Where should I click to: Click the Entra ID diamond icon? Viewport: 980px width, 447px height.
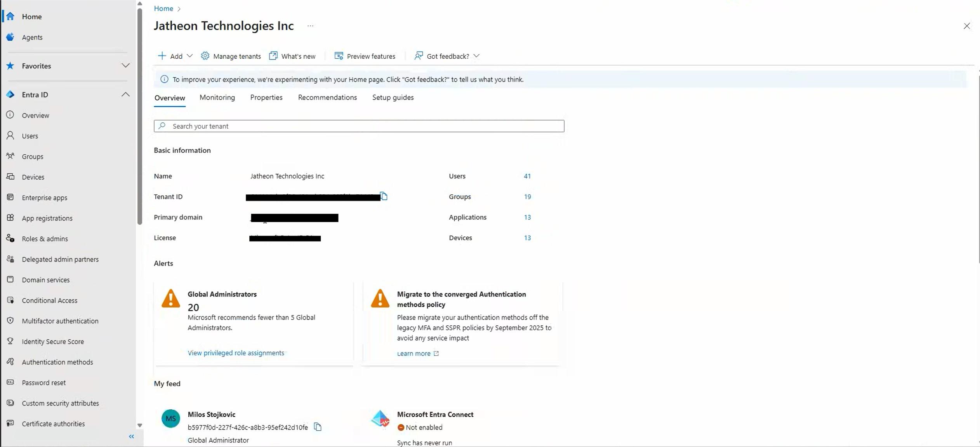point(10,94)
